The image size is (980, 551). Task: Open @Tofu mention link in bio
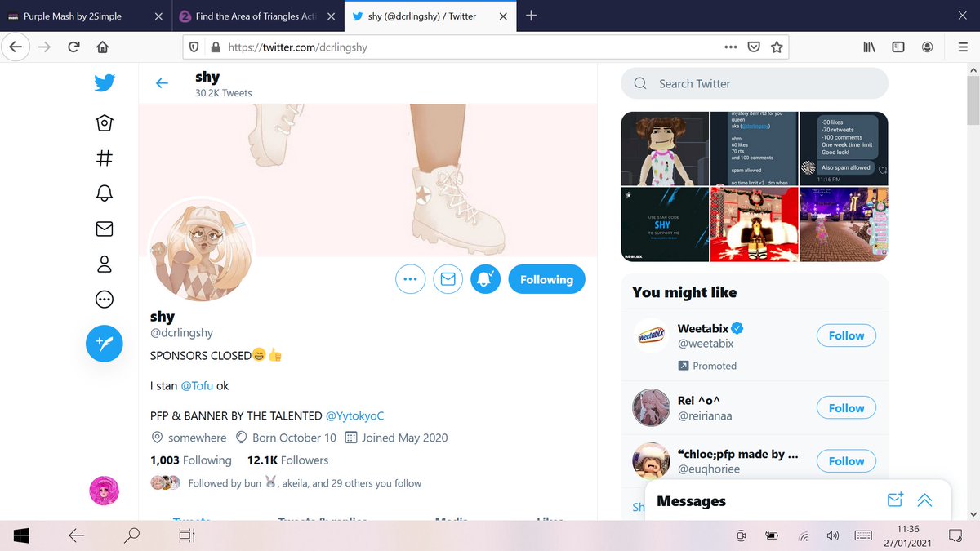197,385
